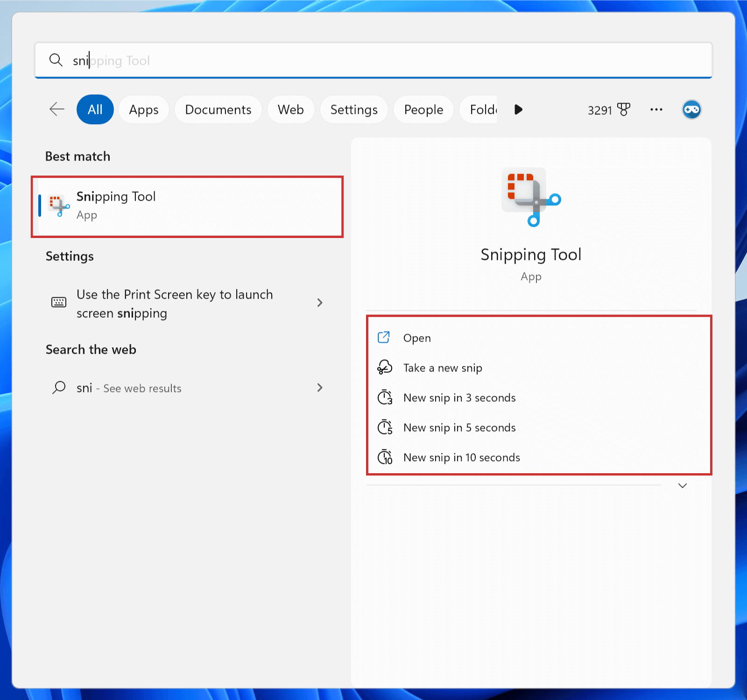The height and width of the screenshot is (700, 747).
Task: Expand chevron for Print Screen key setting
Action: (320, 302)
